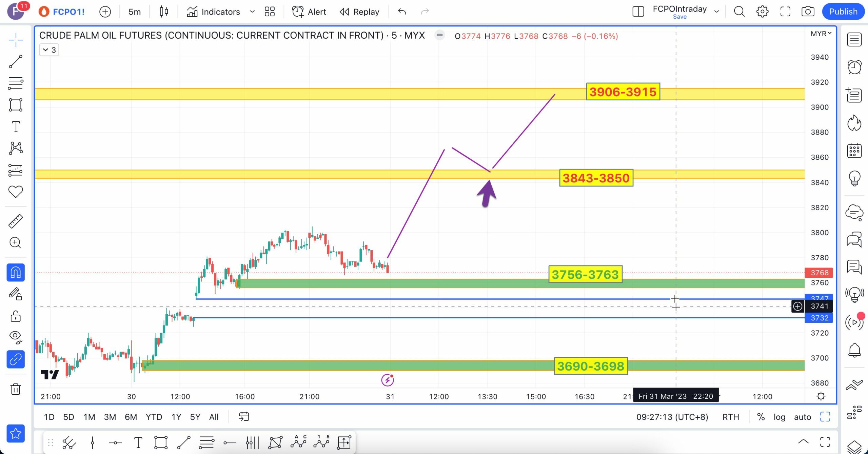Open the FCPOIntraday layout dropdown
This screenshot has width=868, height=454.
point(716,12)
